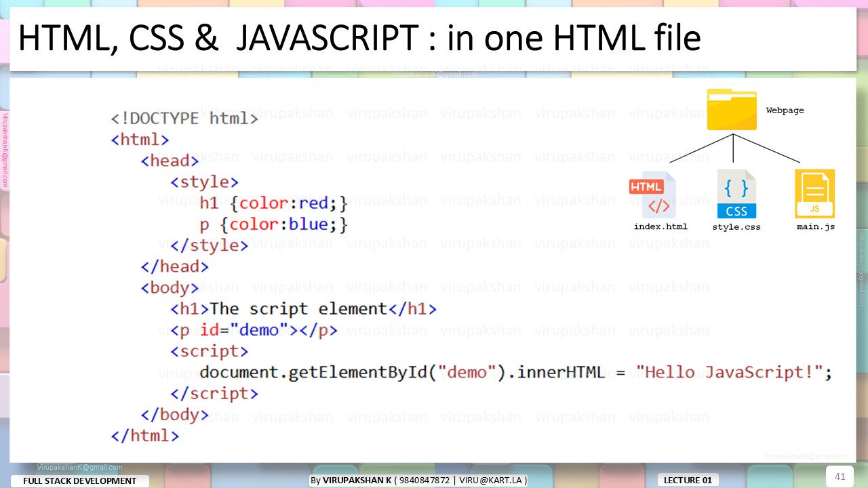Image resolution: width=868 pixels, height=488 pixels.
Task: Click the VirupakshanK@gmail.com text at bottom left
Action: coord(80,467)
